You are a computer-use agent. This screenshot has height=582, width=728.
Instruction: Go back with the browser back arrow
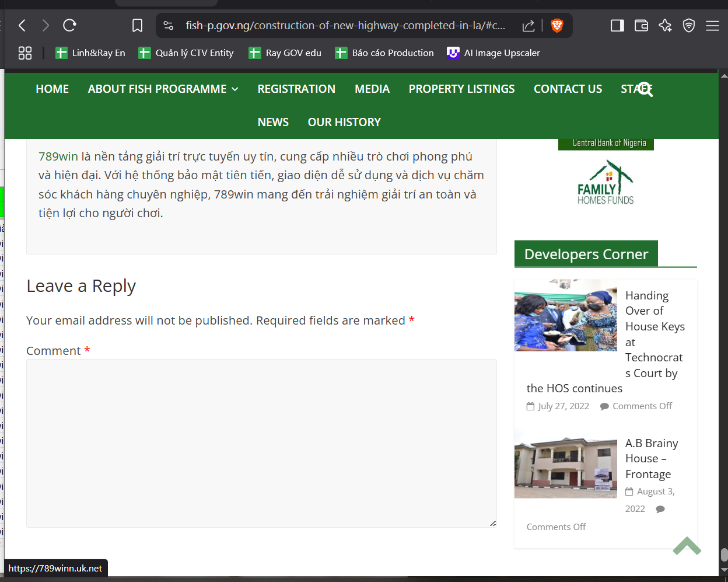tap(22, 25)
